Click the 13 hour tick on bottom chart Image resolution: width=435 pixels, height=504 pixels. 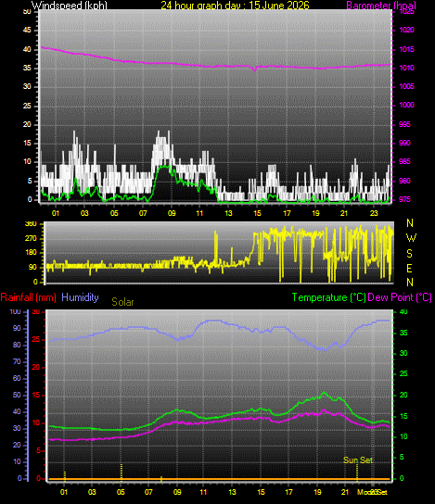(232, 492)
